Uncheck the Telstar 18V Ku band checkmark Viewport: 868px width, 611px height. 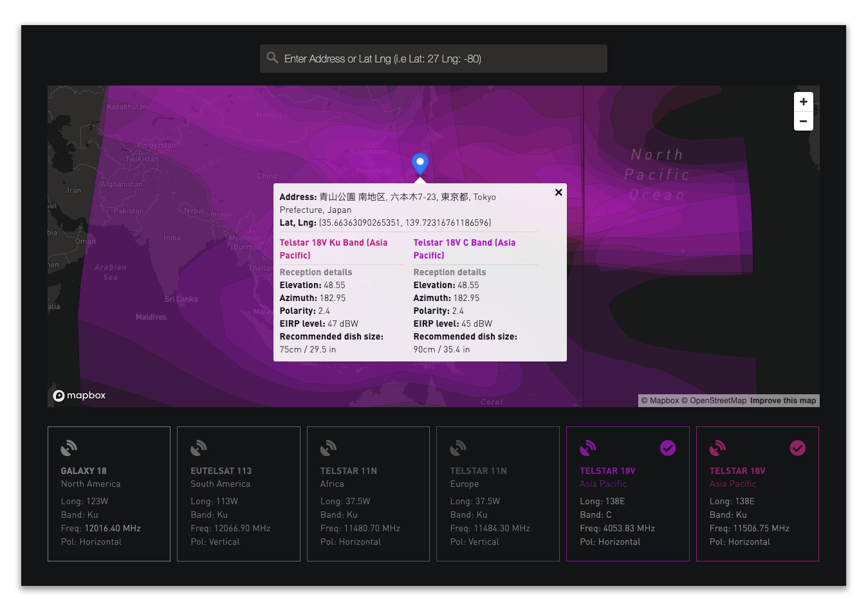point(797,448)
